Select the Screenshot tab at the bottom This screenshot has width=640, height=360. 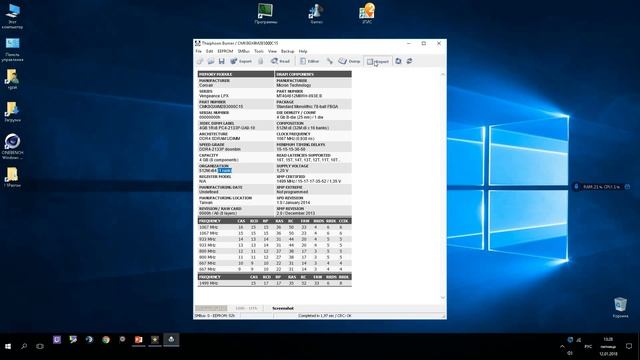coord(282,308)
